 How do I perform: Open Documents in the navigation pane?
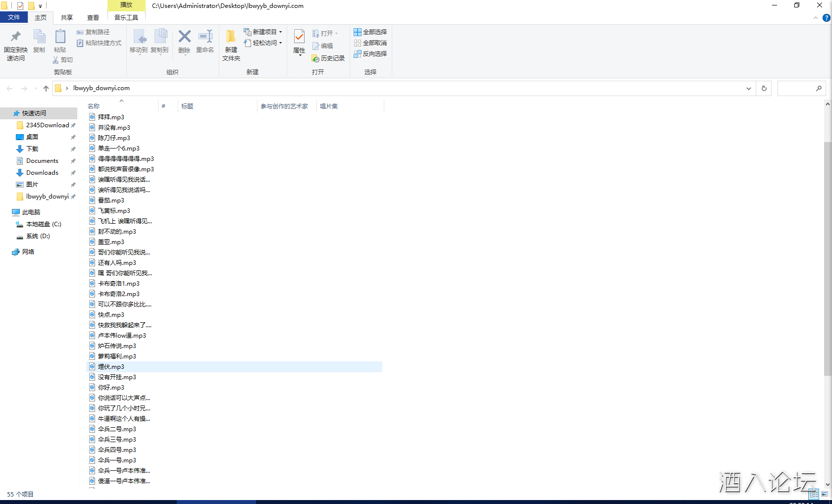click(x=42, y=161)
